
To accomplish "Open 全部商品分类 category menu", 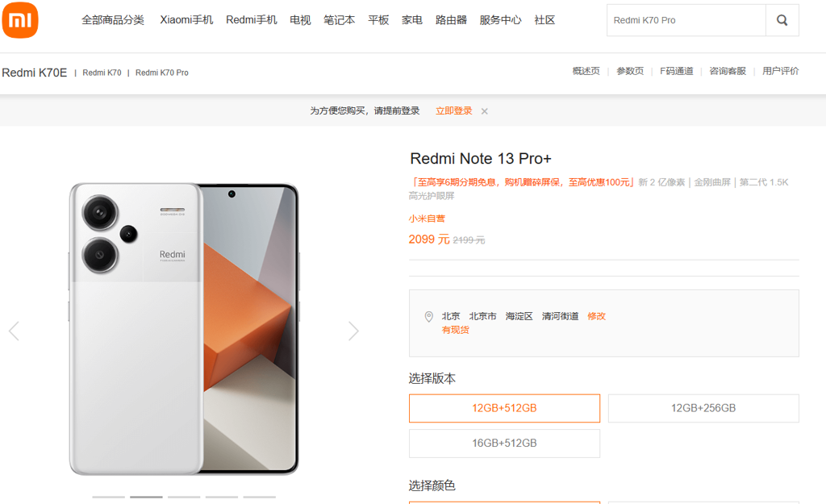I will point(113,20).
